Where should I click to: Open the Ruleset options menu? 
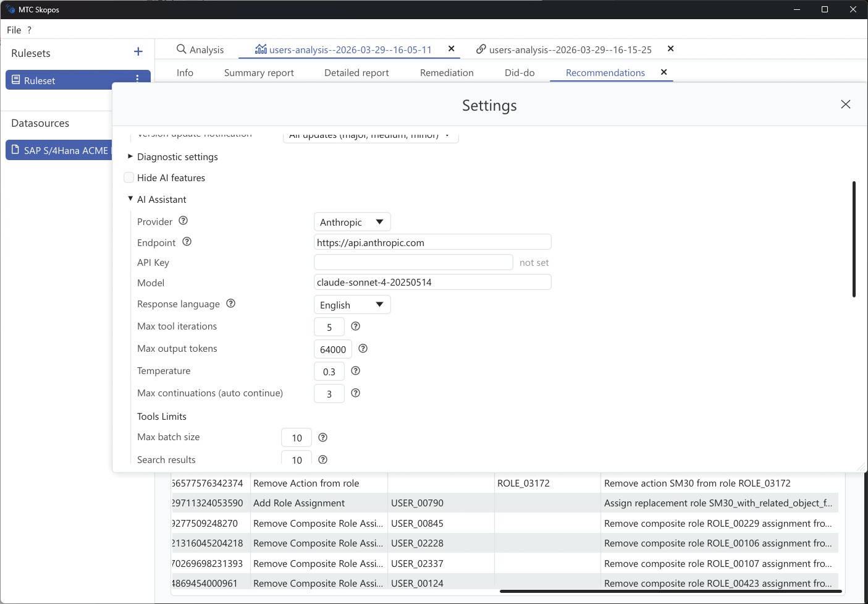tap(137, 80)
